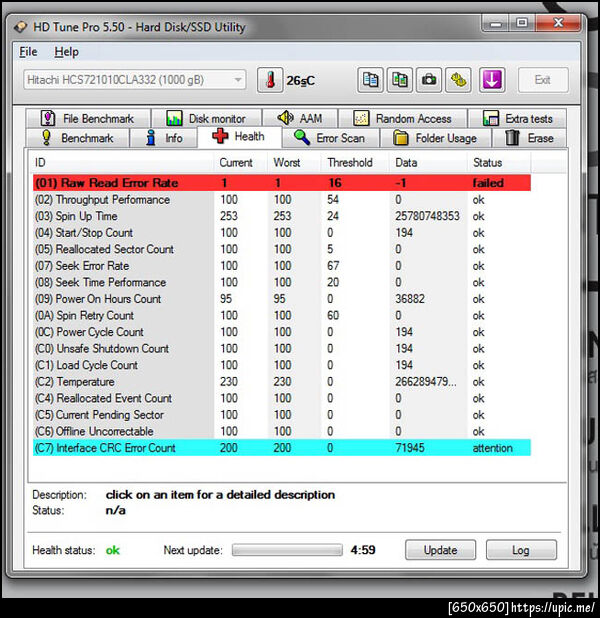
Task: Switch to the Benchmark tab
Action: click(x=78, y=138)
